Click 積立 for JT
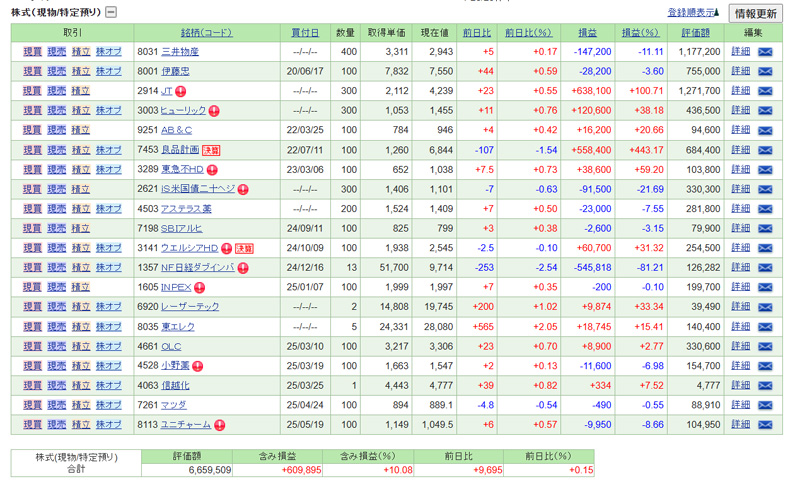Image resolution: width=800 pixels, height=484 pixels. (x=81, y=91)
